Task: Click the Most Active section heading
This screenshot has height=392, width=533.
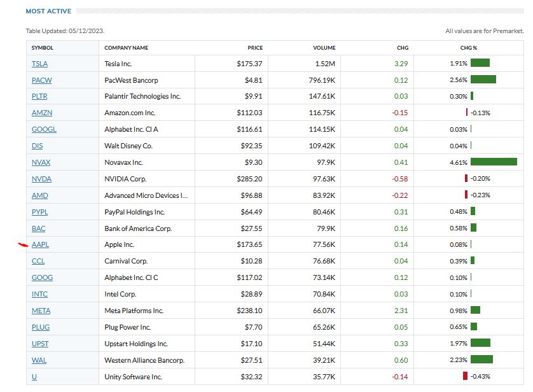Action: (x=48, y=11)
